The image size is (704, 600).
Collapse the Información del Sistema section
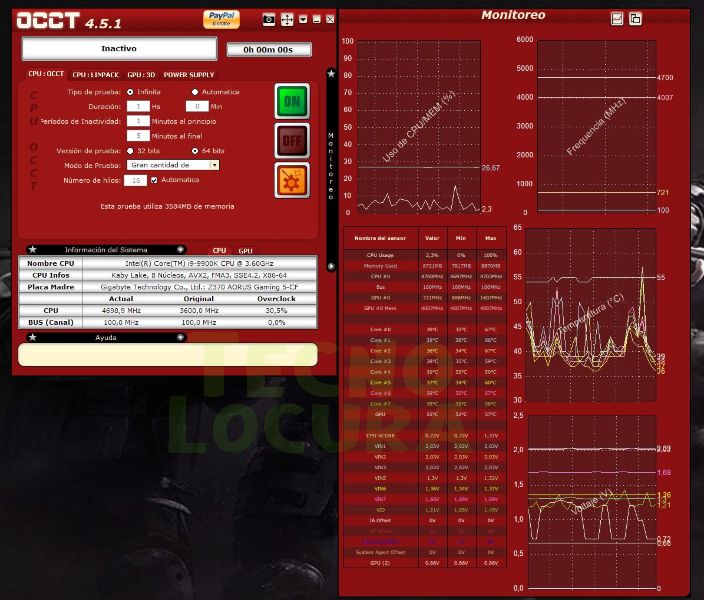tap(180, 250)
